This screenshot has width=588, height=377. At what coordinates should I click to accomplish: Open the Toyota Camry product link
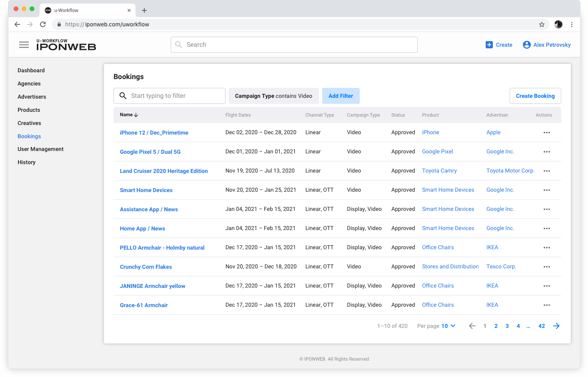pyautogui.click(x=439, y=171)
